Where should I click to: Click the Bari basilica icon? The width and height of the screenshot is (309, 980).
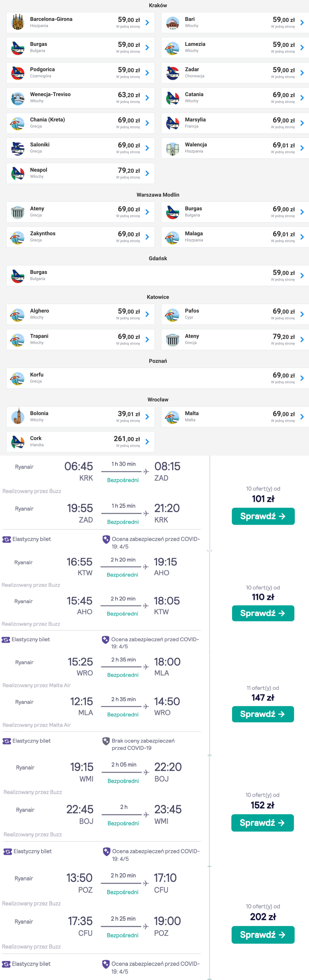[x=172, y=23]
